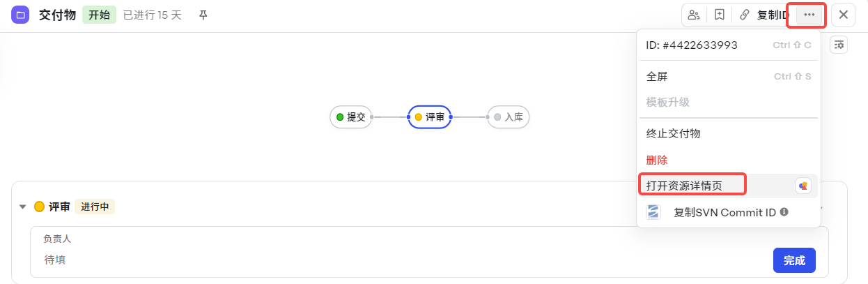Open the three-dot more options button
The height and width of the screenshot is (284, 868).
coord(809,15)
